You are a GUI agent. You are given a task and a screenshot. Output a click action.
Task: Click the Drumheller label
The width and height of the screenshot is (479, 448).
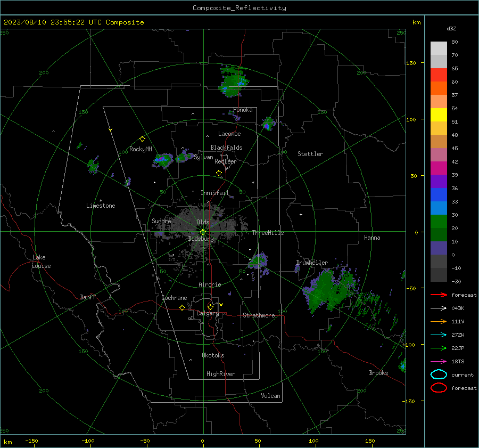point(312,263)
